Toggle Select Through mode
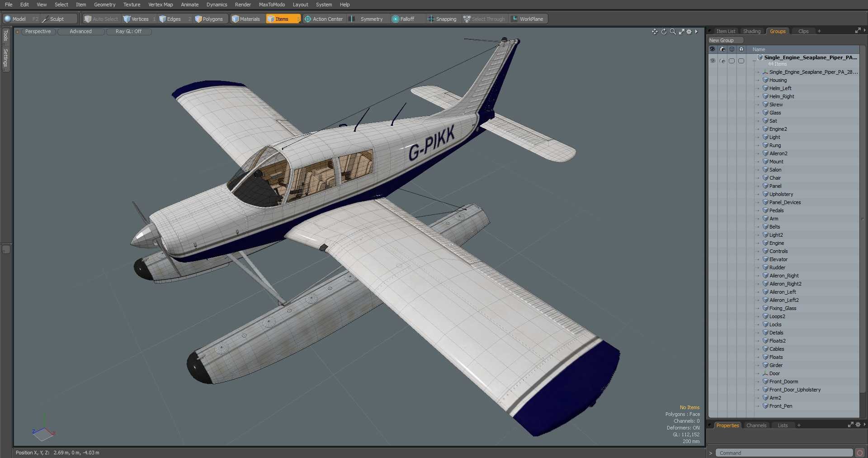The height and width of the screenshot is (458, 868). coord(484,19)
